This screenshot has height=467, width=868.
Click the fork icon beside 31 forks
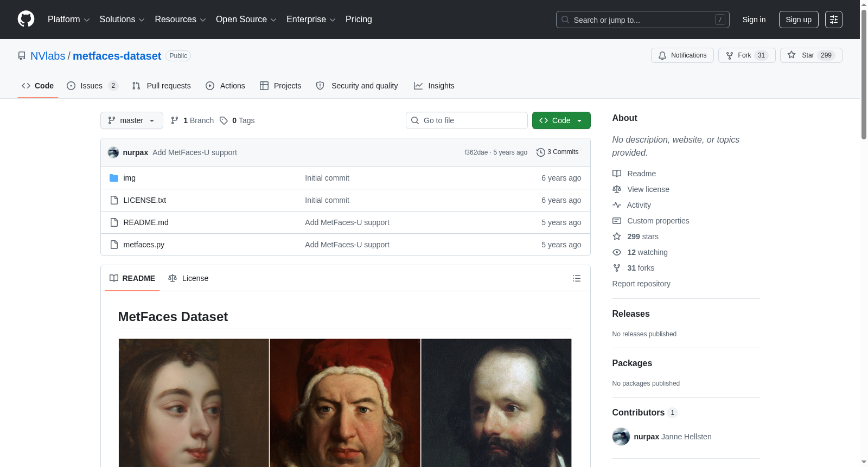pos(617,268)
